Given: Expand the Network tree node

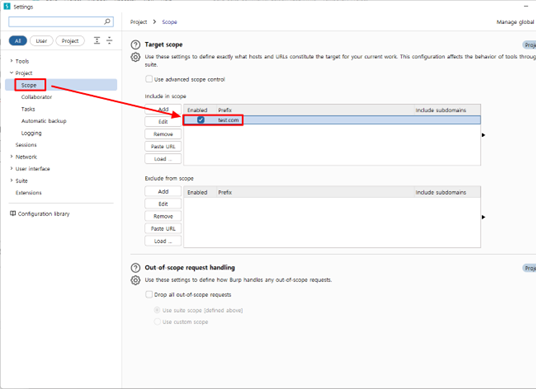Looking at the screenshot, I should click(x=11, y=157).
